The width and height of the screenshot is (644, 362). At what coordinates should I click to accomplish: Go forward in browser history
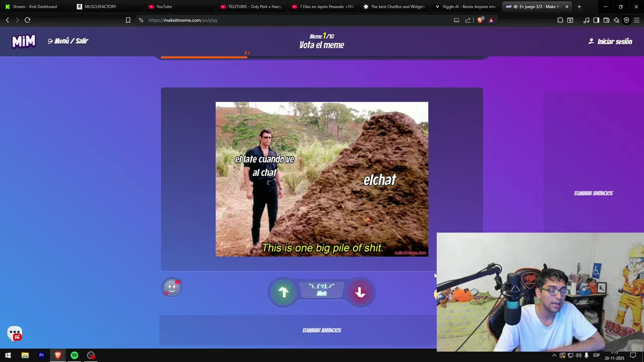tap(17, 20)
